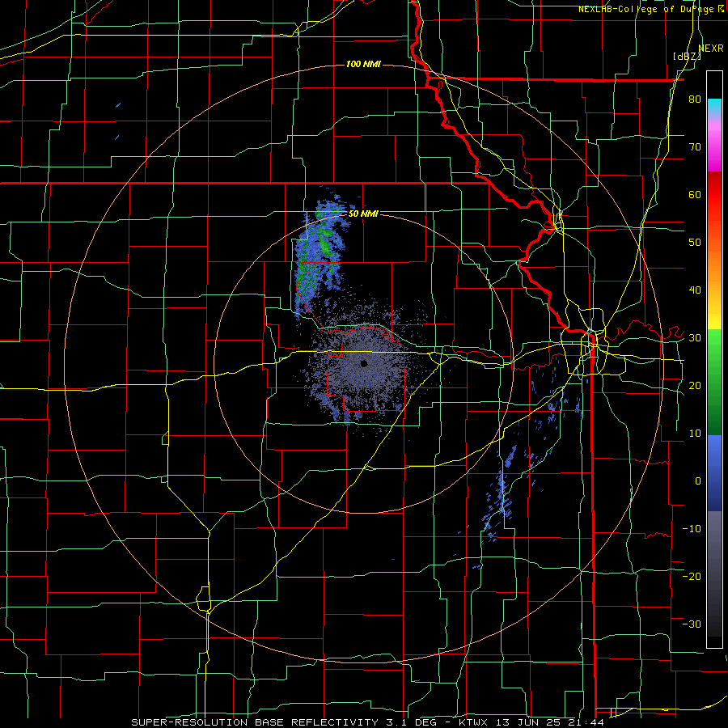The image size is (728, 728).
Task: Click the 30 value on dBZ scale
Action: [695, 338]
